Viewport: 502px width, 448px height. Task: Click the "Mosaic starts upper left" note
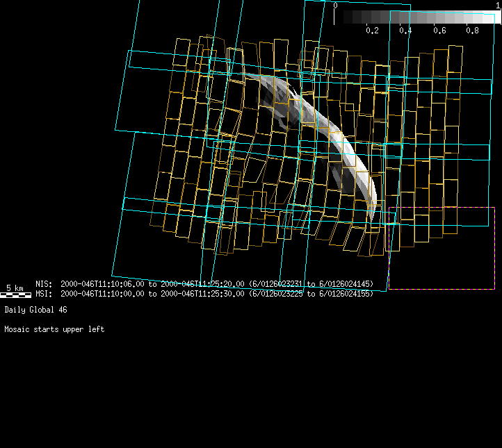click(x=54, y=329)
